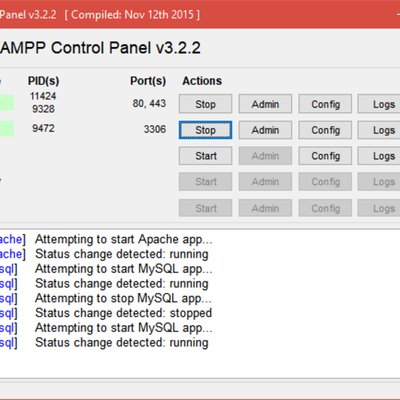
Task: Select log line Attempting to start Apache app...
Action: pos(124,239)
